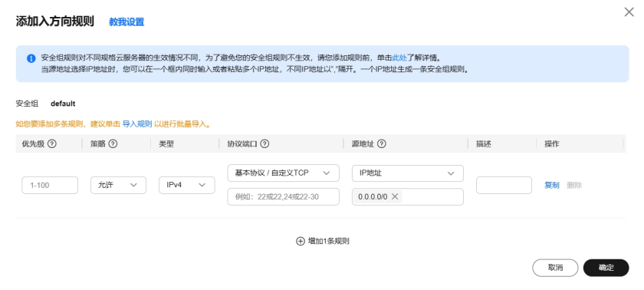The image size is (644, 290).
Task: Click the 导入规则 link
Action: 137,124
